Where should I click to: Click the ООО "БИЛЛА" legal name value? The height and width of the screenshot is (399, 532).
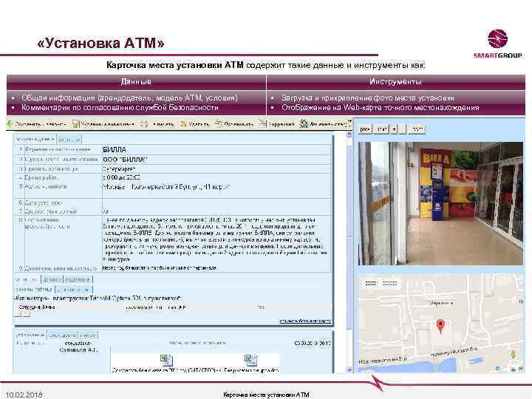[125, 160]
